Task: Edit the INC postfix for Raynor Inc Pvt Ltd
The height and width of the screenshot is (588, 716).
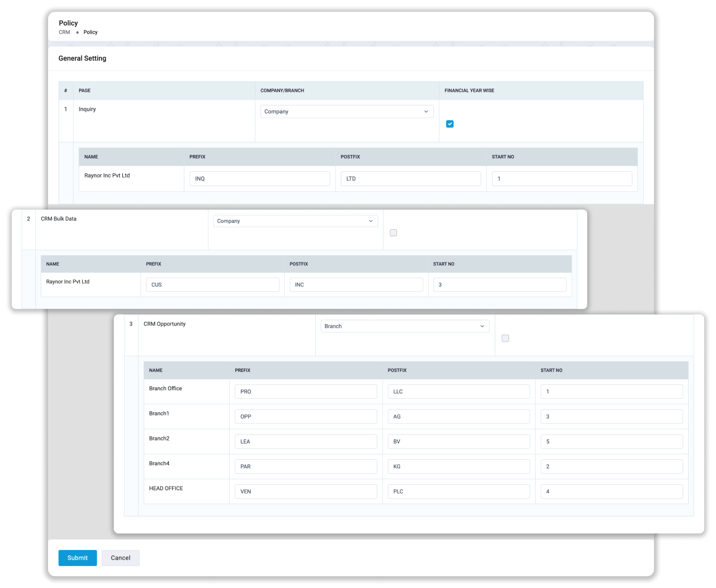Action: point(356,284)
